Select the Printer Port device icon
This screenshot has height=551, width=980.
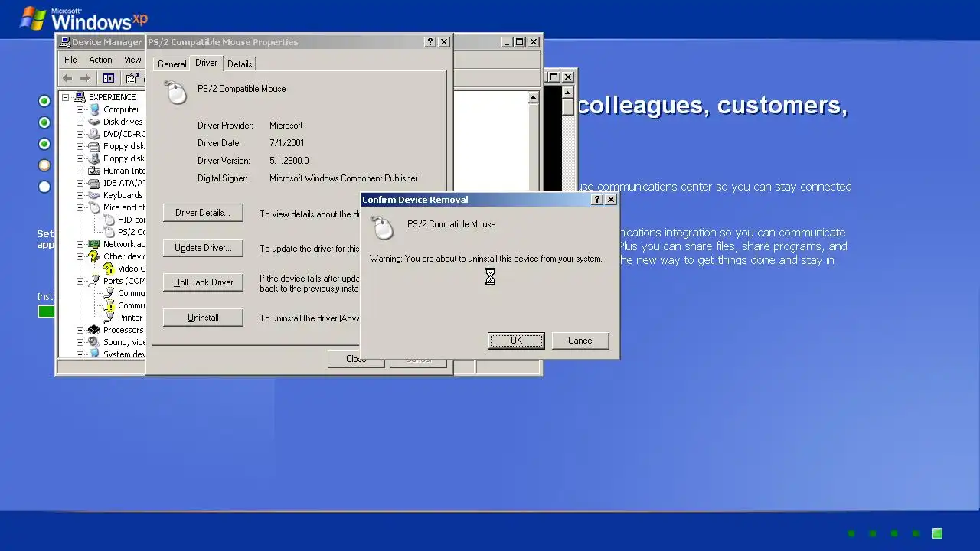[109, 318]
